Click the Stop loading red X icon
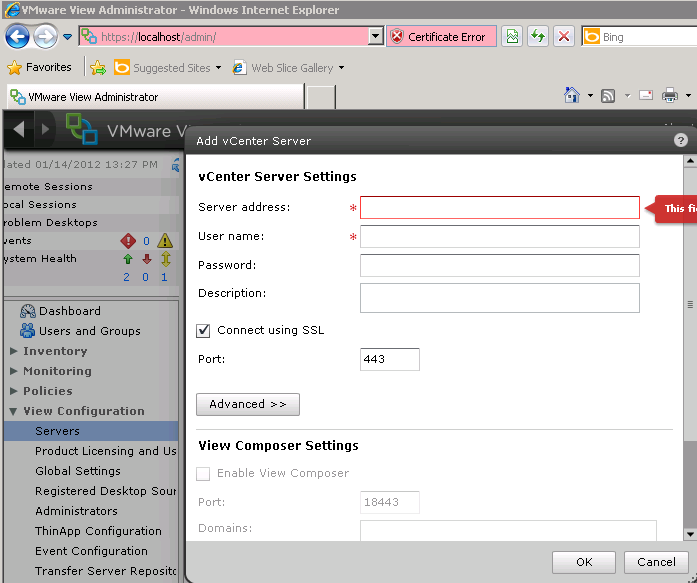Viewport: 697px width, 583px height. (x=564, y=36)
